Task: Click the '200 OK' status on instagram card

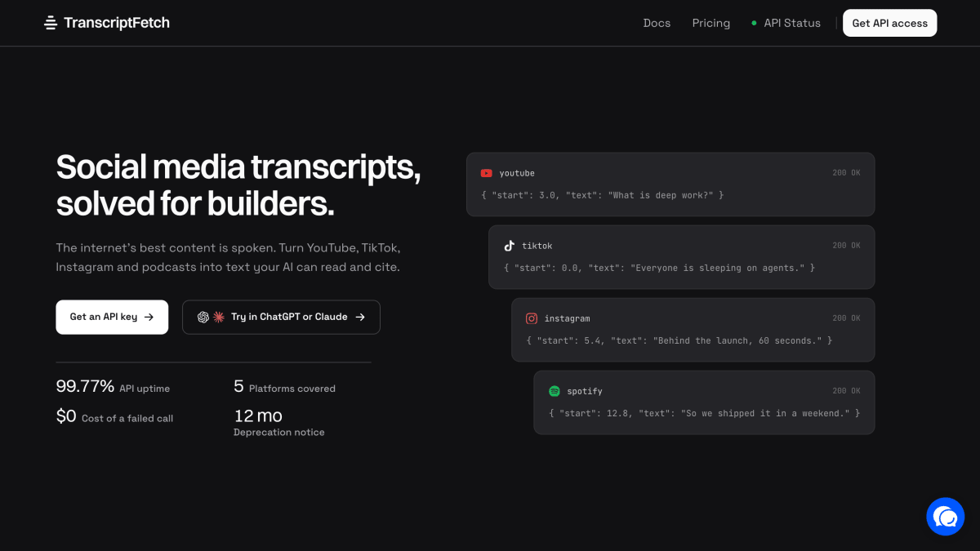Action: click(846, 318)
